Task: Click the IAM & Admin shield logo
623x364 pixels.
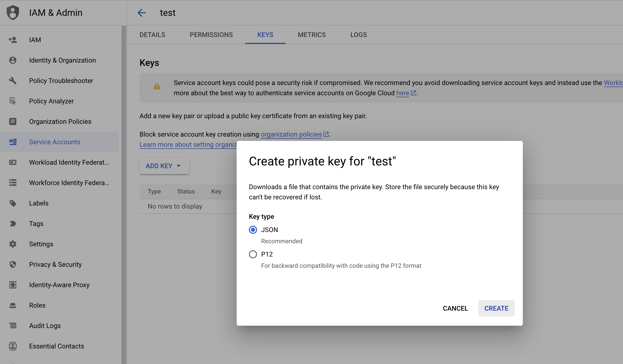Action: tap(13, 13)
